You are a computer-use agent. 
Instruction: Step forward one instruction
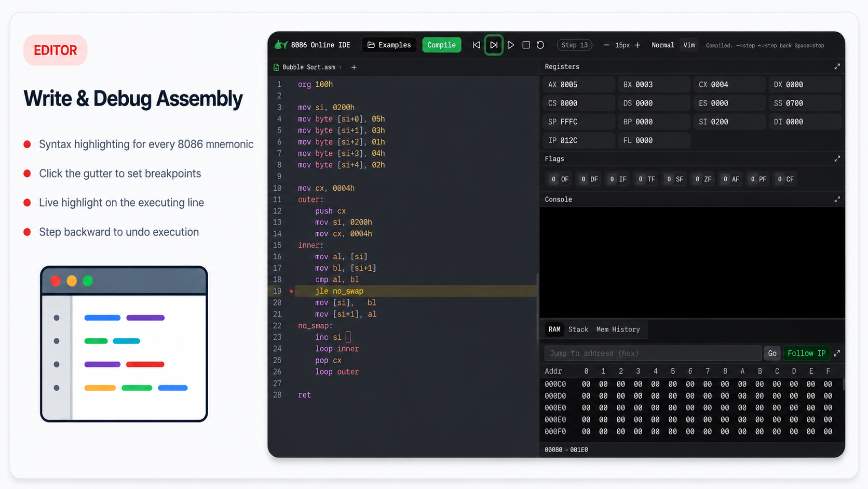pos(494,45)
